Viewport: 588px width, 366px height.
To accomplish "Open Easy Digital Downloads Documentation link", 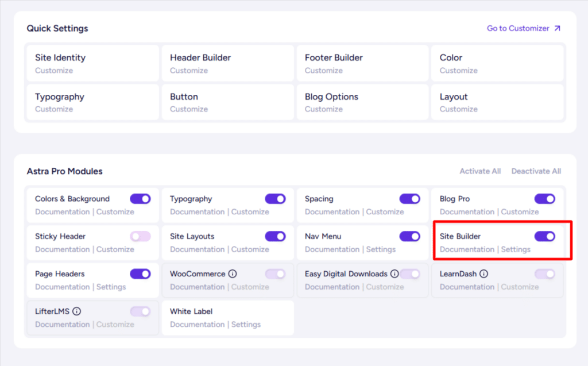I will [332, 287].
